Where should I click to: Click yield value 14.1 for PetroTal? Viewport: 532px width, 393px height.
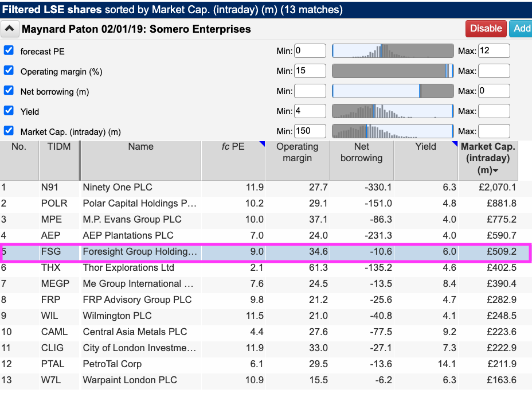pos(447,364)
